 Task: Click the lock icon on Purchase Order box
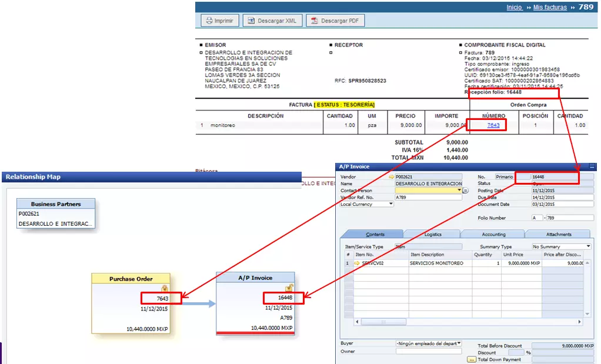(165, 288)
